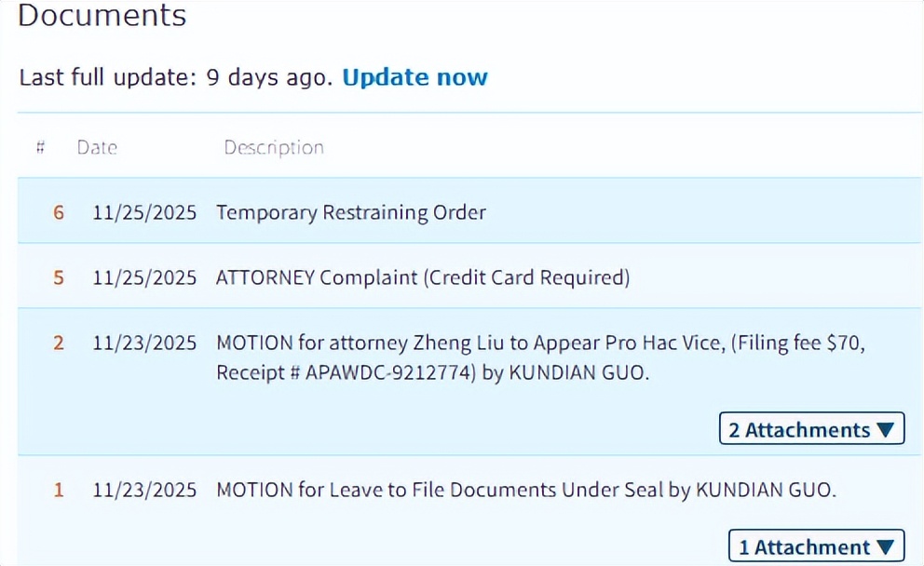Sort by the "Date" column header
The width and height of the screenshot is (924, 566).
click(x=97, y=147)
